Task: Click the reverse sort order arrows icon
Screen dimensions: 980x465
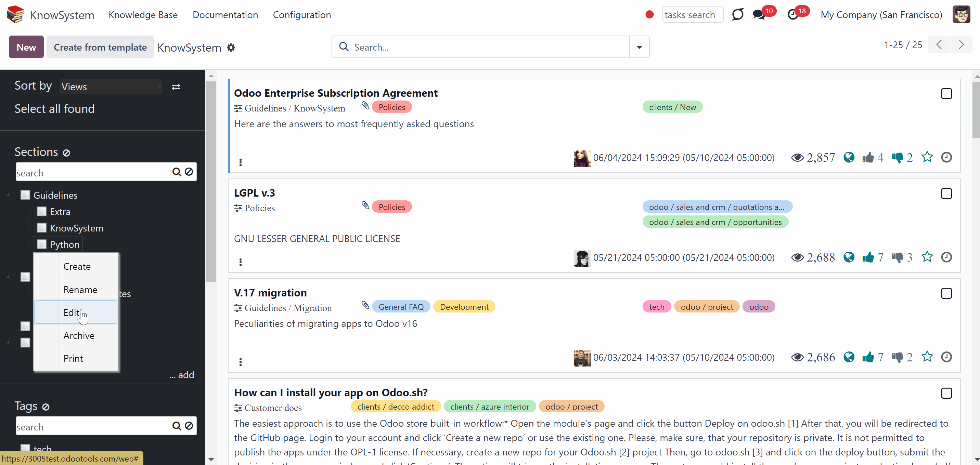Action: (x=176, y=87)
